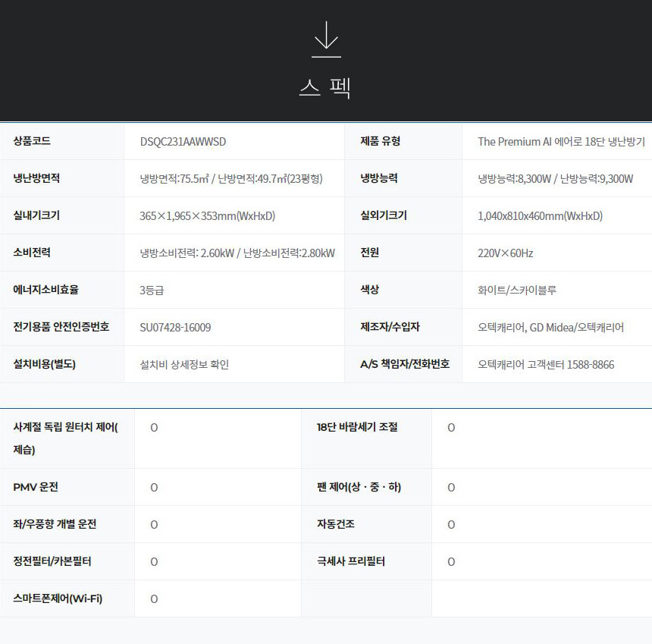Click the 설치비 상세정보 확인 text
This screenshot has height=644, width=652.
point(184,365)
